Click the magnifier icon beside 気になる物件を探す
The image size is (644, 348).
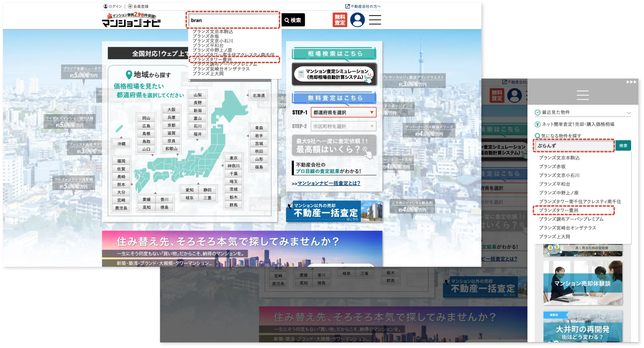[x=537, y=136]
